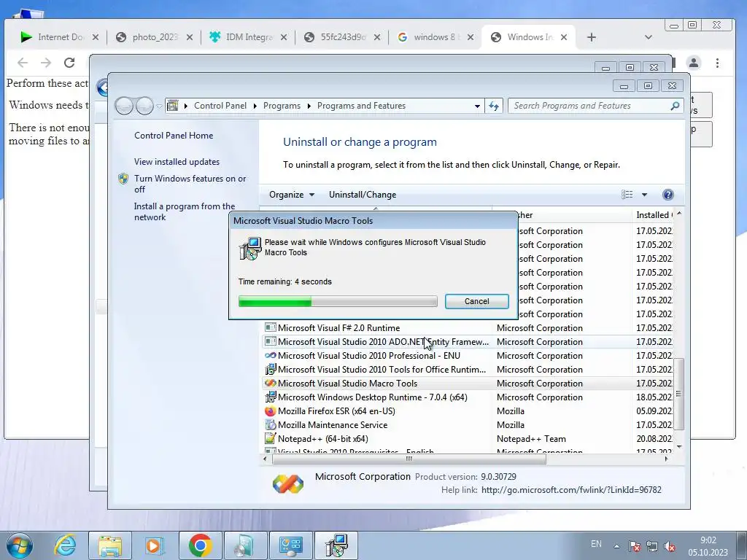Viewport: 747px width, 560px height.
Task: Open the Action Center flag icon
Action: (x=634, y=546)
